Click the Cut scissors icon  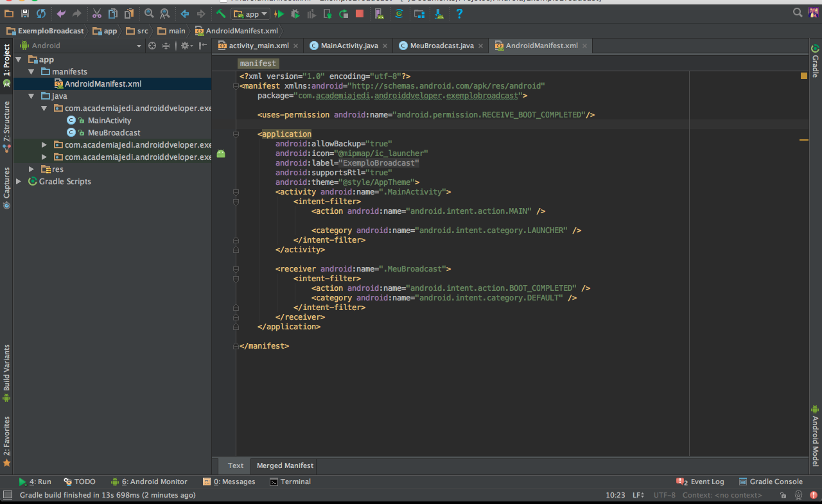click(x=96, y=13)
